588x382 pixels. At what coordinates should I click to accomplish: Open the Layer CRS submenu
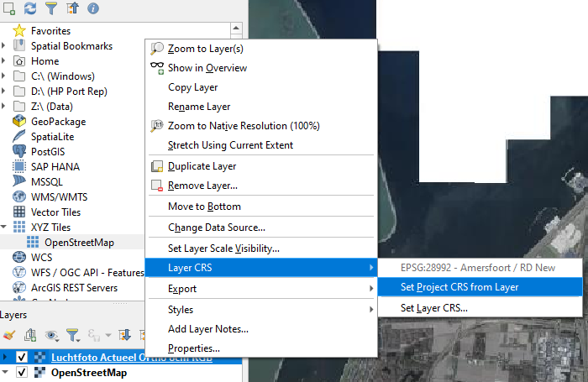(x=261, y=268)
